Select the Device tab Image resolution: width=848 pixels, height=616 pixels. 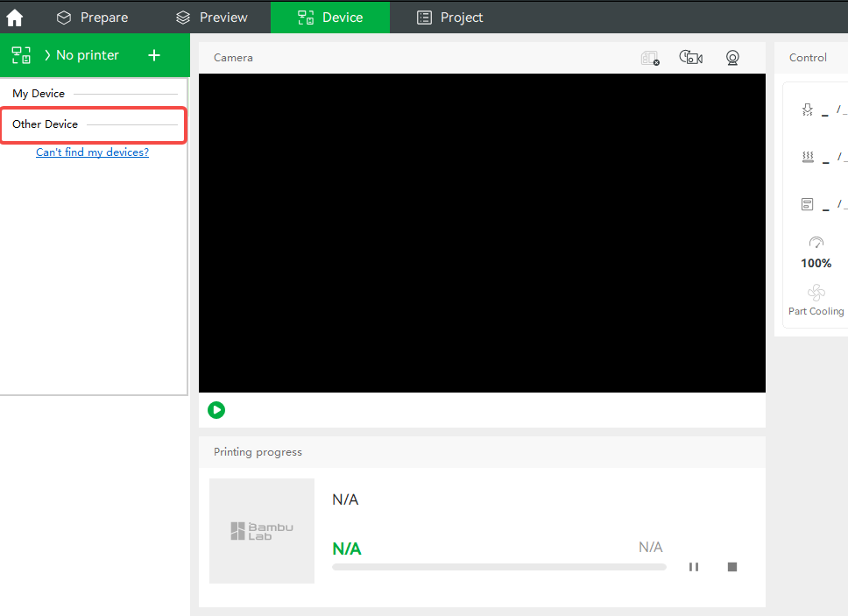pos(330,18)
